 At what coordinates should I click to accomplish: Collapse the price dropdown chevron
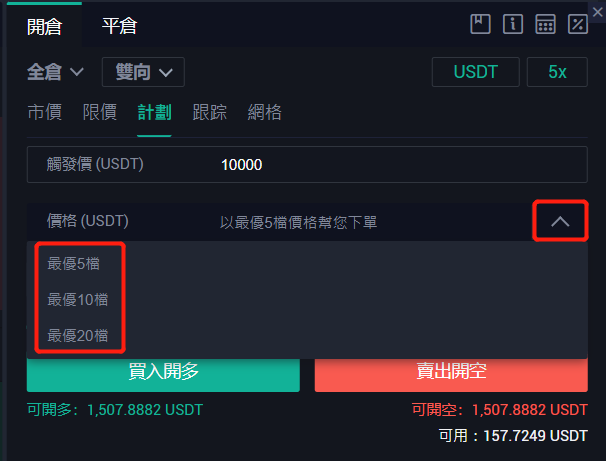560,221
